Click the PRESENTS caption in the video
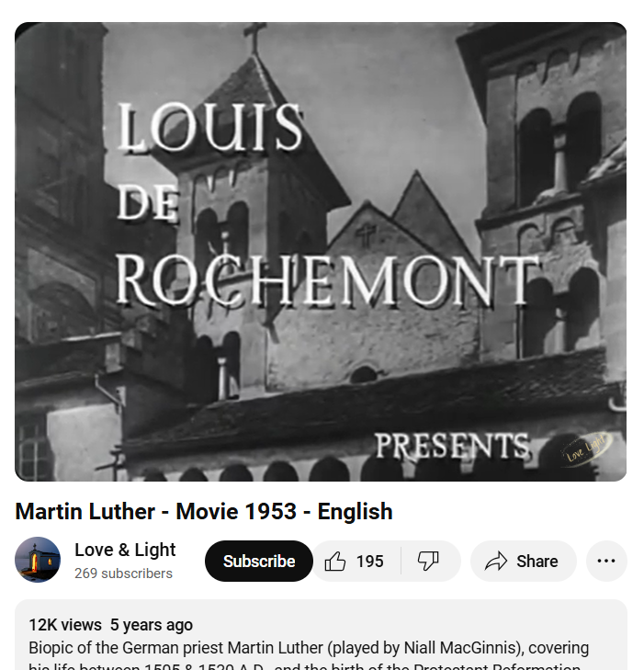The width and height of the screenshot is (644, 670). (453, 446)
